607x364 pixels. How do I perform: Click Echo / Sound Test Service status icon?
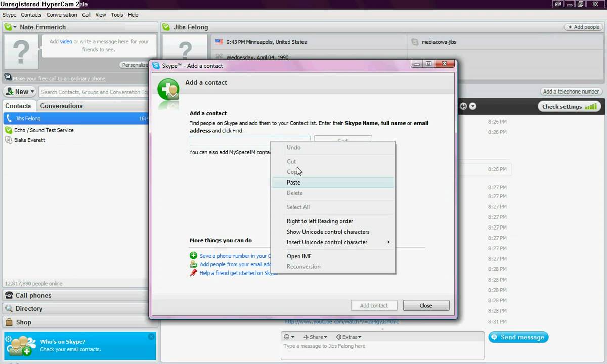coord(8,130)
